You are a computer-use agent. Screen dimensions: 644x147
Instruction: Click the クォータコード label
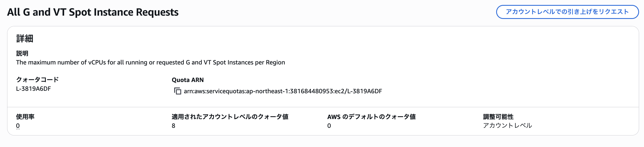click(37, 80)
